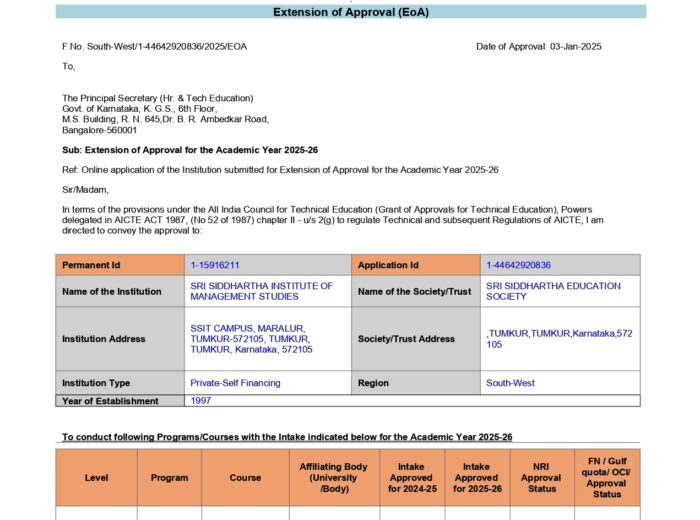Click the 'Intake Approved for 2024-25' column header

pyautogui.click(x=412, y=478)
